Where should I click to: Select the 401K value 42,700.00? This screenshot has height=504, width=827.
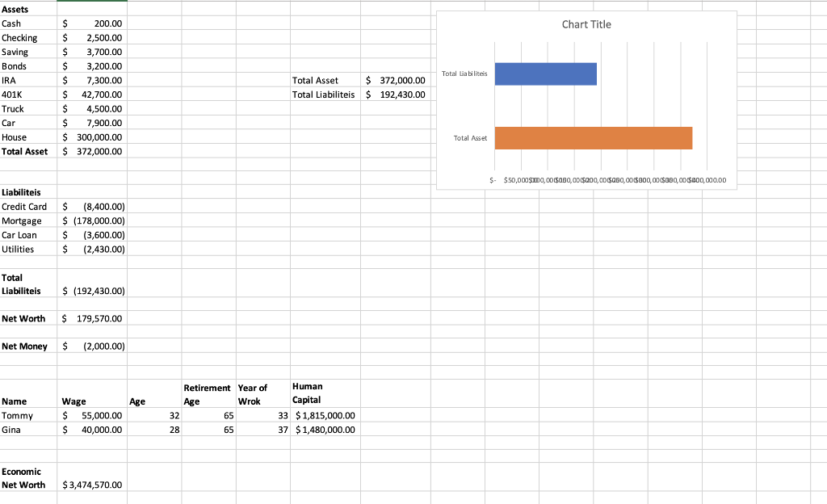click(92, 94)
